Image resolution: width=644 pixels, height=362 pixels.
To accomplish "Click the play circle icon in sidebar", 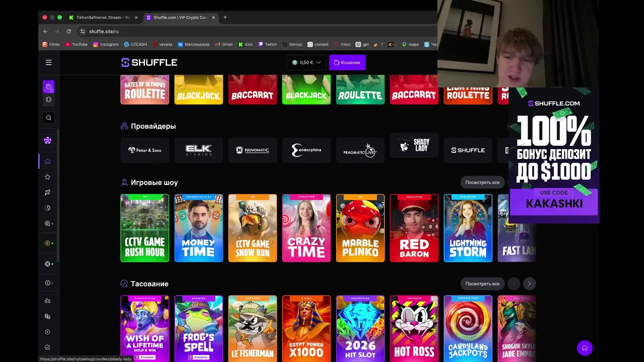I will tap(47, 332).
